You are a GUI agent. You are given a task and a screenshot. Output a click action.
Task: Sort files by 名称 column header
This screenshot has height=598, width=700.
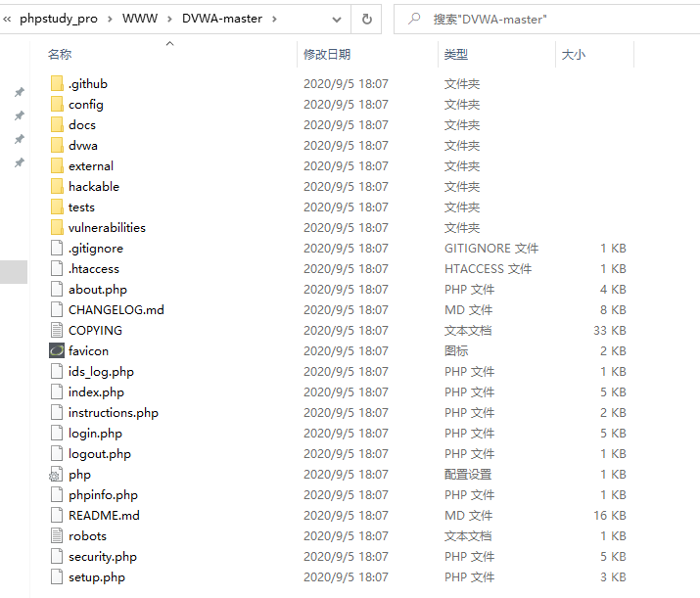pyautogui.click(x=60, y=55)
